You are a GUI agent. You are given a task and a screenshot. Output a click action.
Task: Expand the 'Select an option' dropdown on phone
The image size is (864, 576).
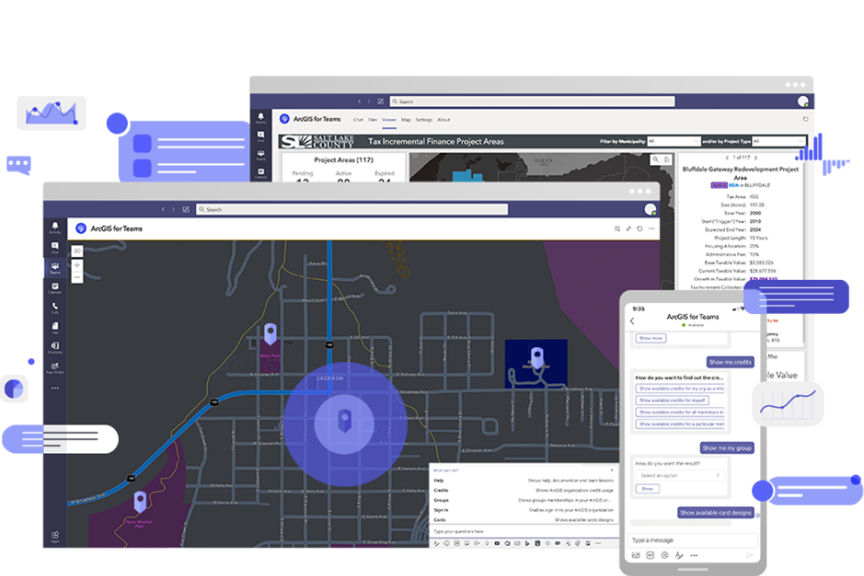(681, 475)
